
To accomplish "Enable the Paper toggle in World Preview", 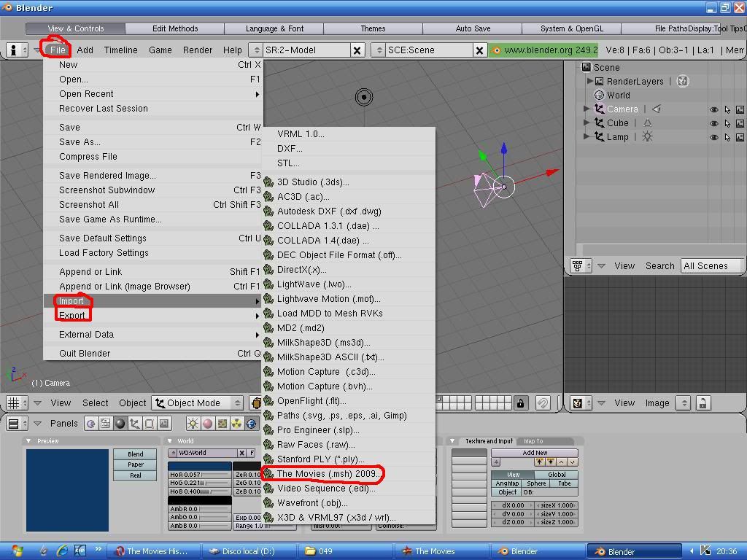I will (x=135, y=464).
